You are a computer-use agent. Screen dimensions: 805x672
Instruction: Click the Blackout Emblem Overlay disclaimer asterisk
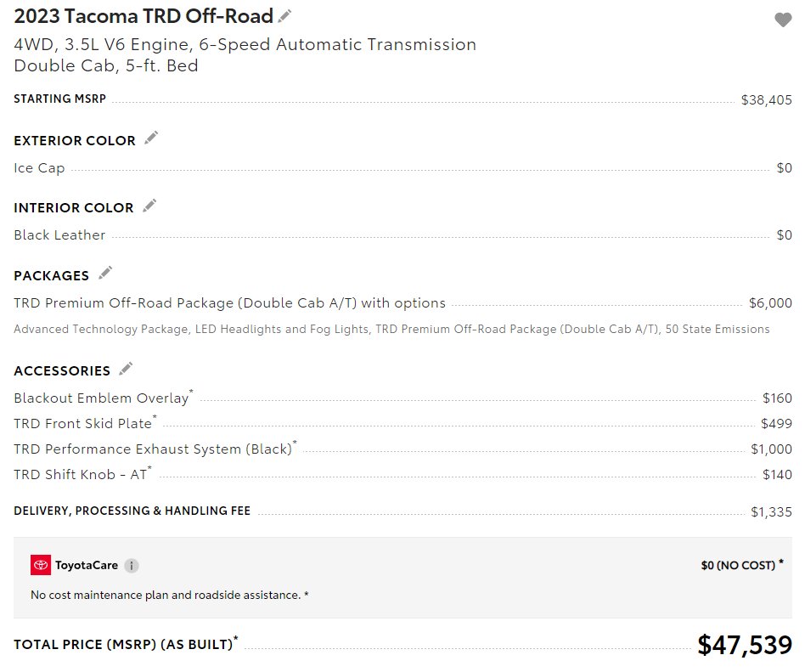click(192, 392)
